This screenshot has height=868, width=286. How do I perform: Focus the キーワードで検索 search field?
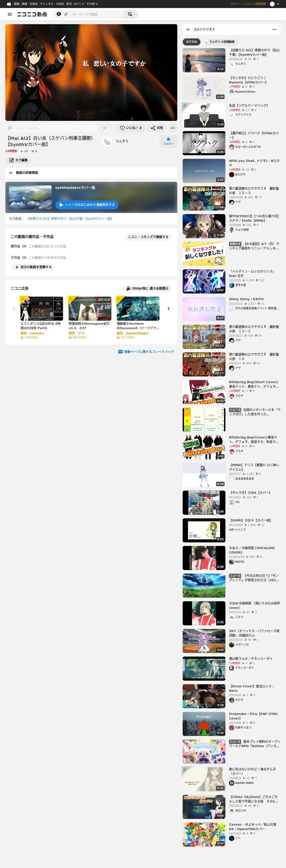[97, 14]
